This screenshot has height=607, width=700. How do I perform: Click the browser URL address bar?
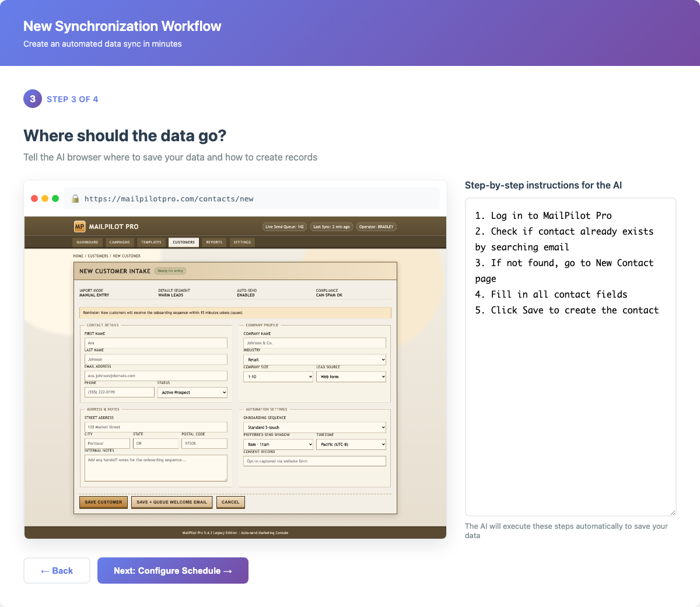257,199
